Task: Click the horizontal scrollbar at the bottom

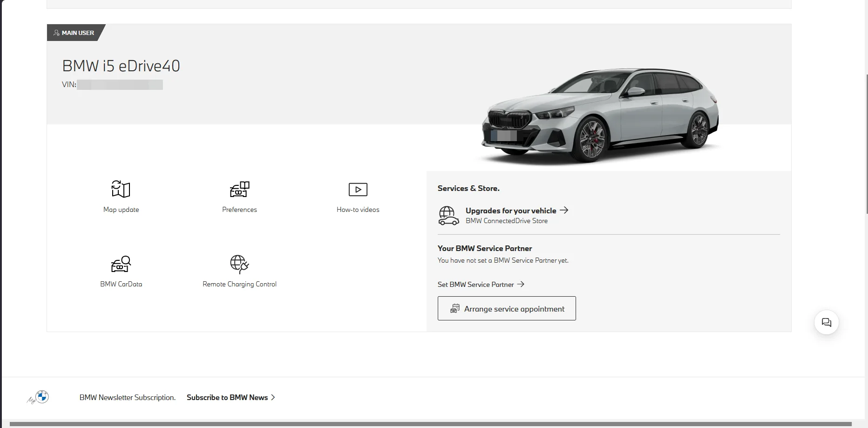Action: coord(431,424)
